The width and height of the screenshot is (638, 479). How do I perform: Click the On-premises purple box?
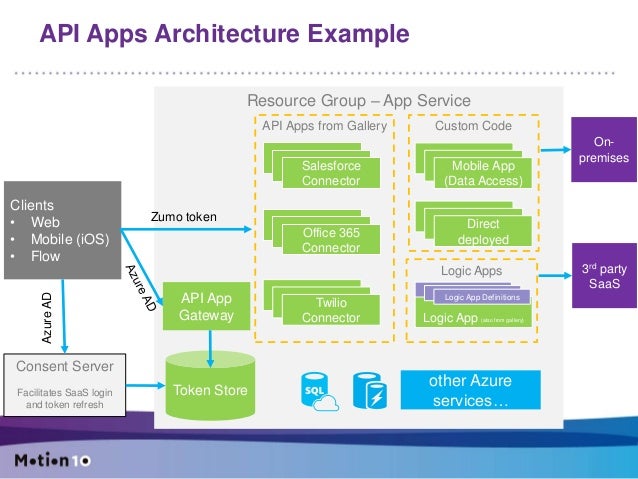point(604,149)
